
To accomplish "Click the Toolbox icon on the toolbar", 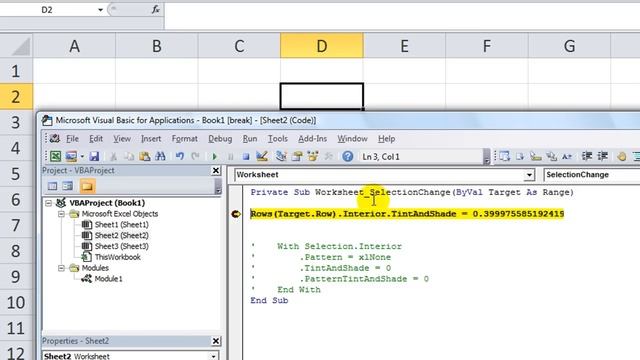I will 329,156.
